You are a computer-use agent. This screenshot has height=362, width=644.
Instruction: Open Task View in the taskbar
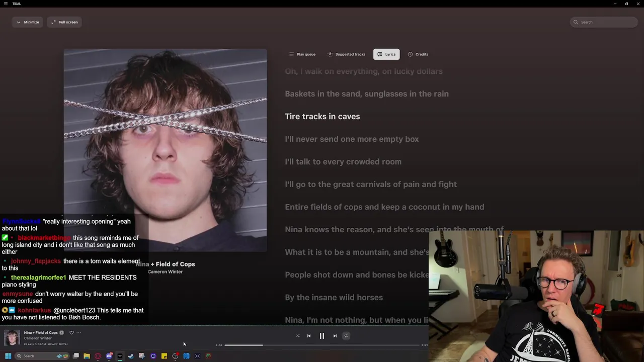click(x=76, y=356)
